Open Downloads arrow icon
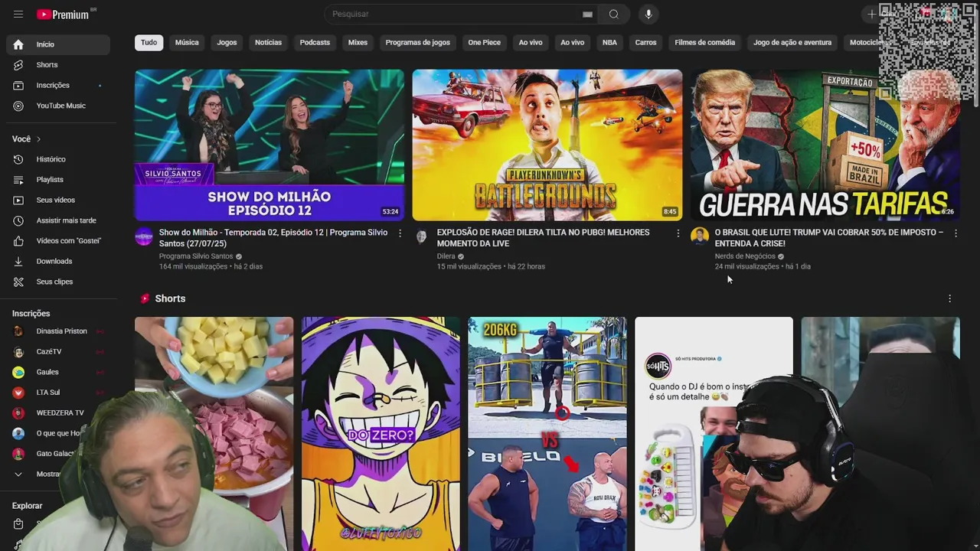 tap(18, 261)
